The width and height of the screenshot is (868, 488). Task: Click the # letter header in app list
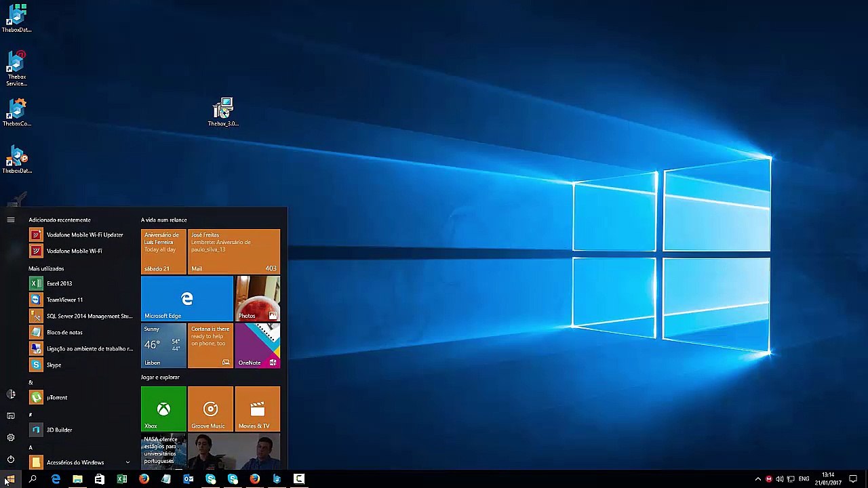(x=31, y=415)
